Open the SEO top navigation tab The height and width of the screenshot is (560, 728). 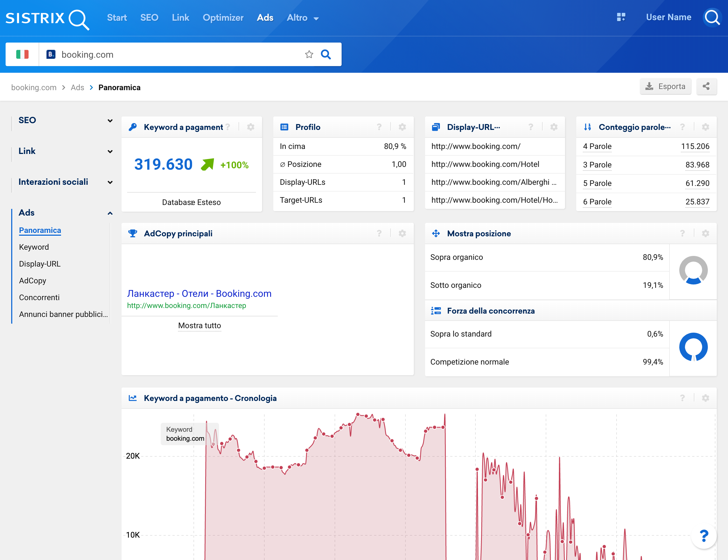tap(149, 18)
